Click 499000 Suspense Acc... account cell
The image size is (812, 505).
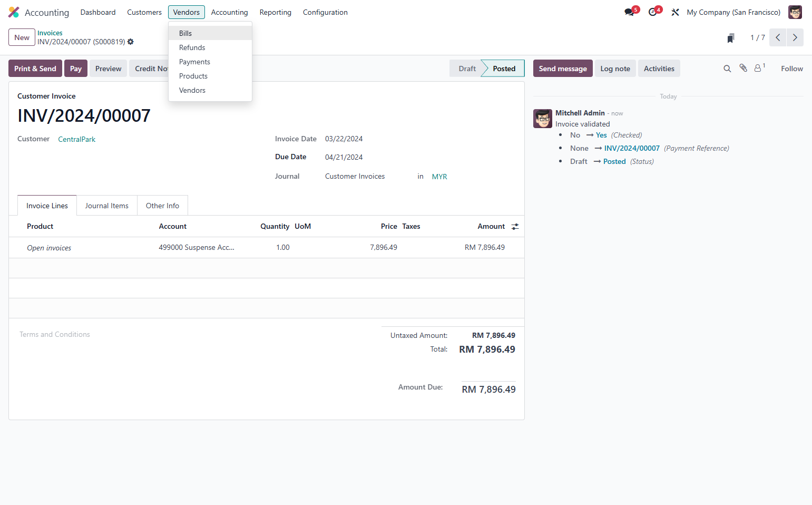pos(197,247)
